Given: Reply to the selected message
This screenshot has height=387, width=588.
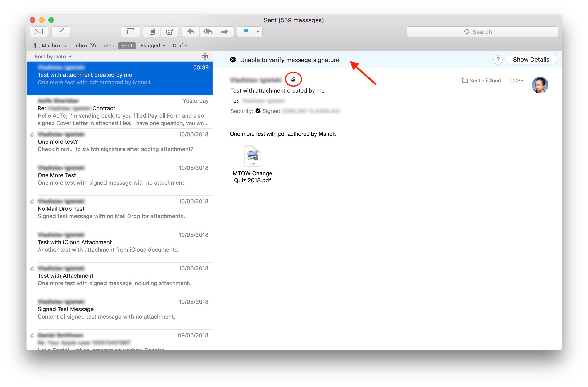Looking at the screenshot, I should (191, 32).
